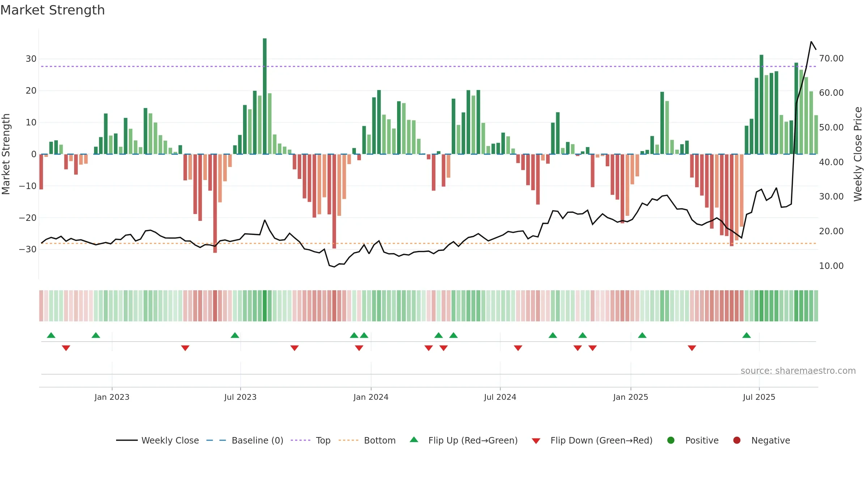Click the 70.00 price axis label
The width and height of the screenshot is (868, 488).
(831, 58)
